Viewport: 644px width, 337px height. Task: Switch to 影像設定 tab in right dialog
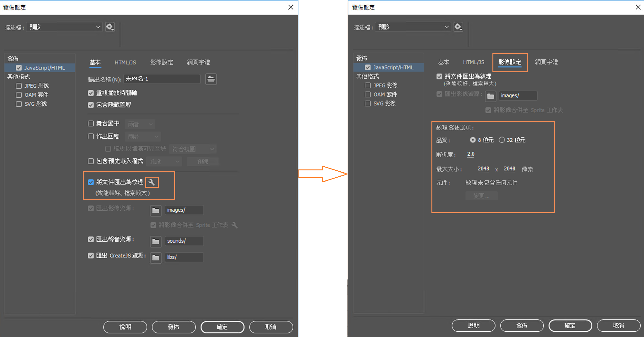[x=510, y=62]
